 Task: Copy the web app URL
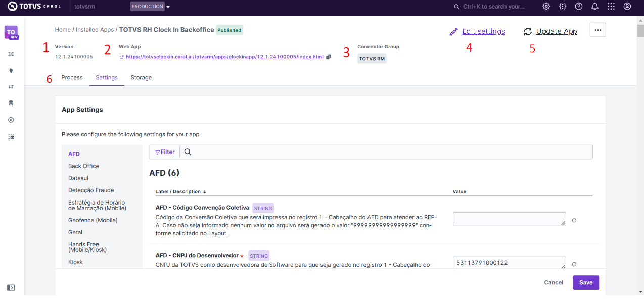[329, 57]
